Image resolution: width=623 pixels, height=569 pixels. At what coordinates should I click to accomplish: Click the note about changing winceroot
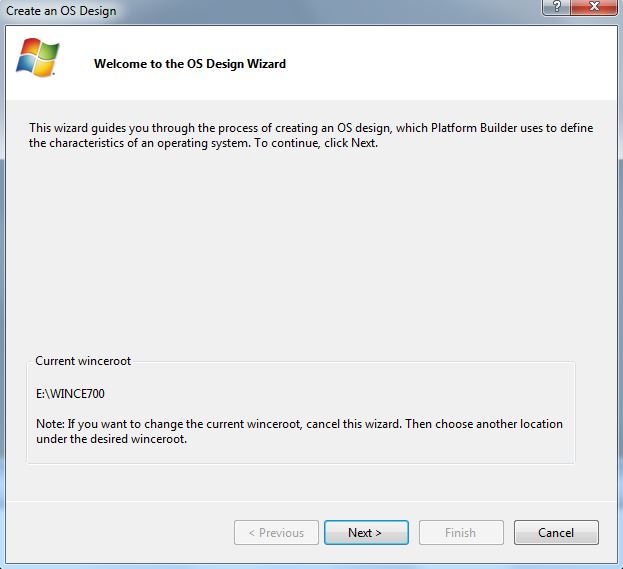[x=299, y=432]
